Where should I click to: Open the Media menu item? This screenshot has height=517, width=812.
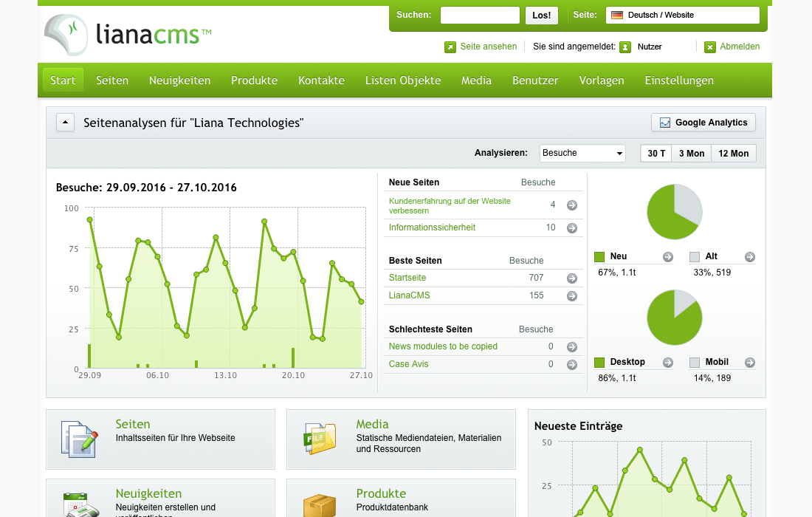tap(476, 81)
